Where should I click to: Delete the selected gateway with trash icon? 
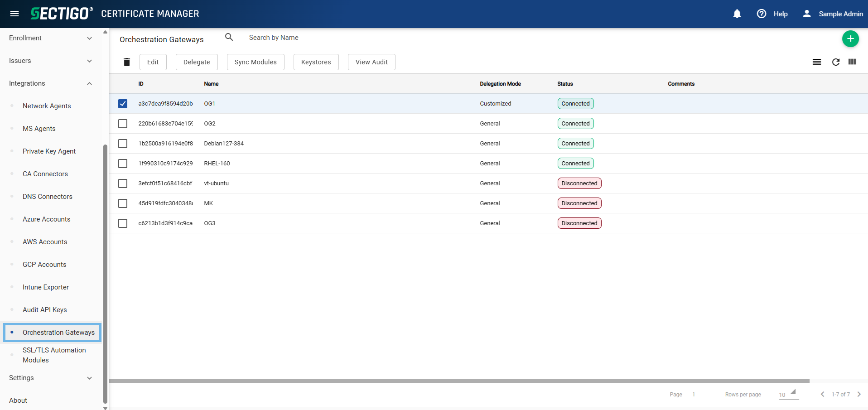tap(127, 62)
